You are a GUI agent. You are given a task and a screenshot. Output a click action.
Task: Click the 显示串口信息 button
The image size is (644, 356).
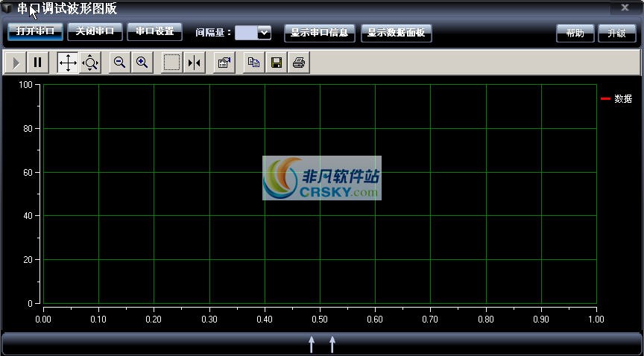coord(320,33)
